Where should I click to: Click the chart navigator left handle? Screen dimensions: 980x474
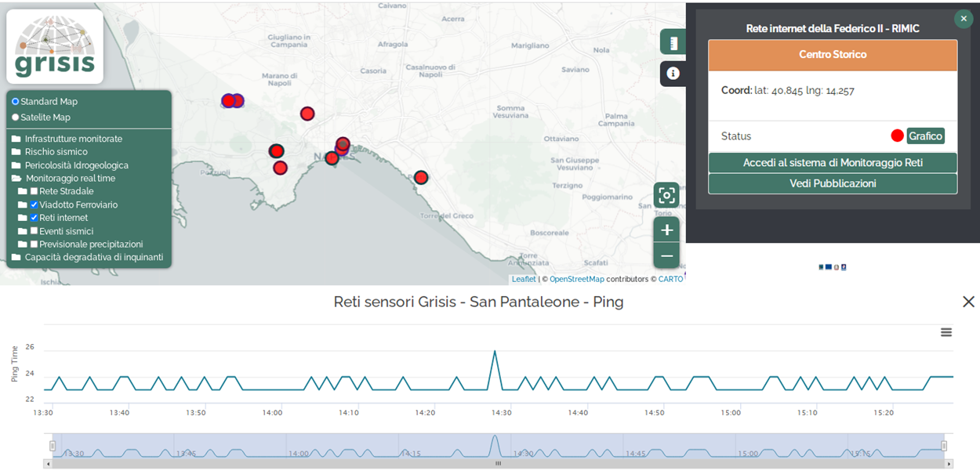click(53, 446)
